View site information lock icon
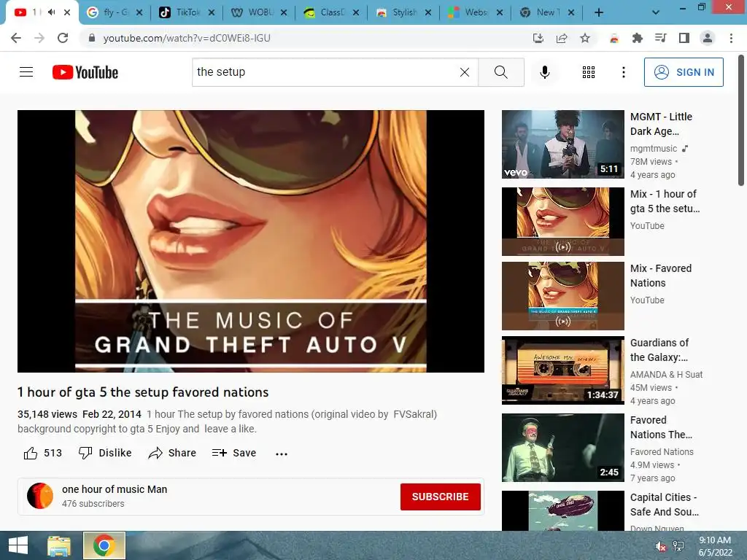The image size is (747, 560). (92, 38)
